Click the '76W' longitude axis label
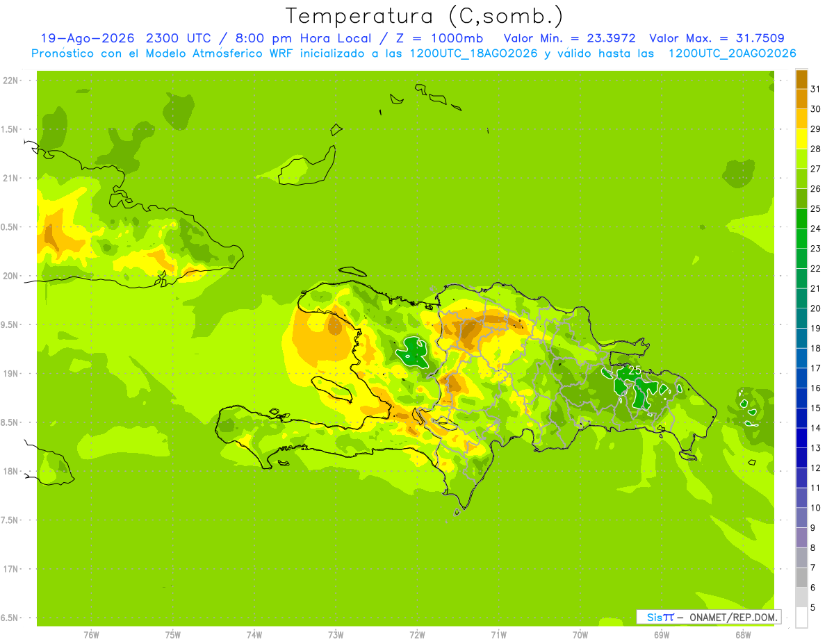Screen dimensions: 834x644 (x=91, y=635)
